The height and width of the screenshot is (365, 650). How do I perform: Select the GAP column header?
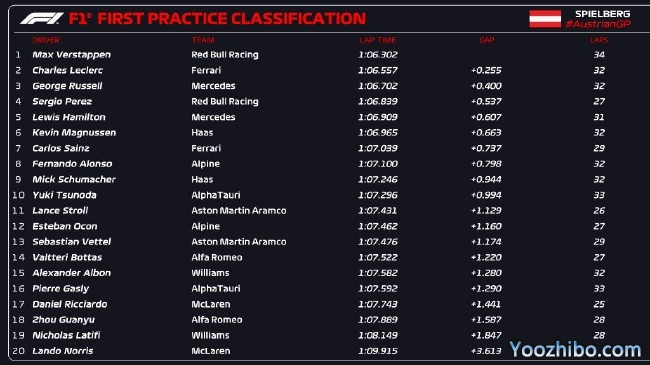[x=487, y=40]
